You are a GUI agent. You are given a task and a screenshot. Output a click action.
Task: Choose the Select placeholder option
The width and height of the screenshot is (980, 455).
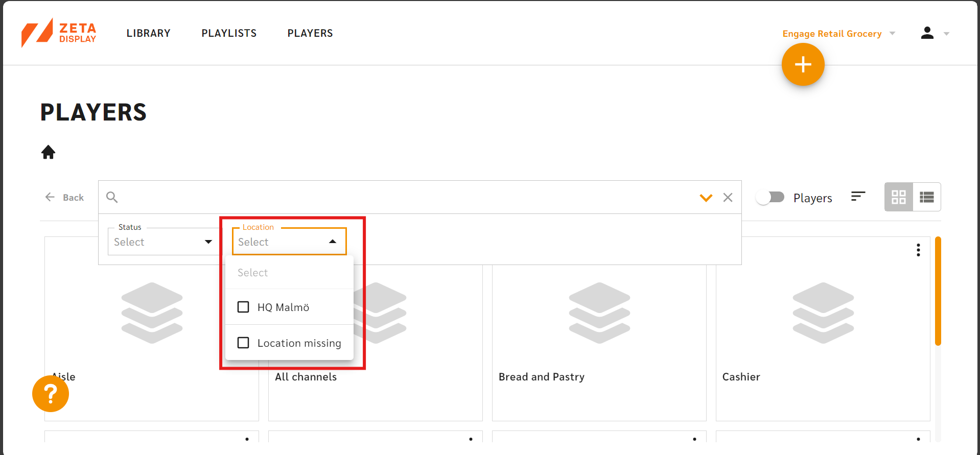pyautogui.click(x=289, y=273)
